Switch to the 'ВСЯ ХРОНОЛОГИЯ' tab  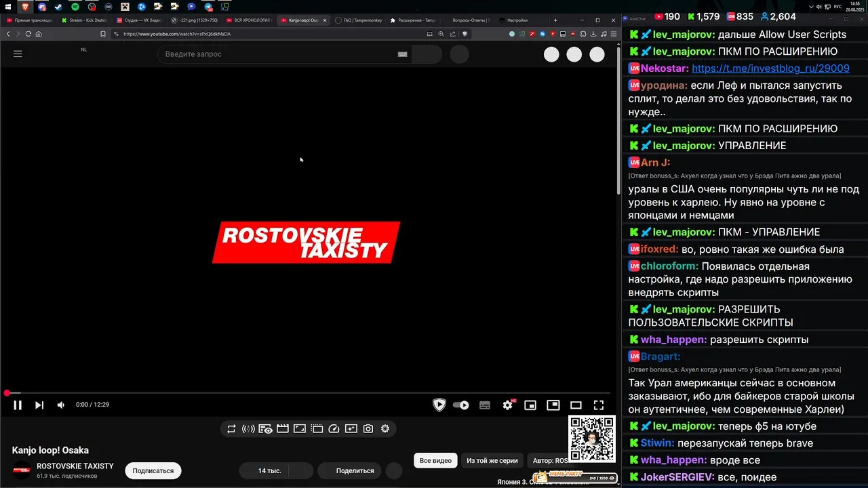[249, 20]
